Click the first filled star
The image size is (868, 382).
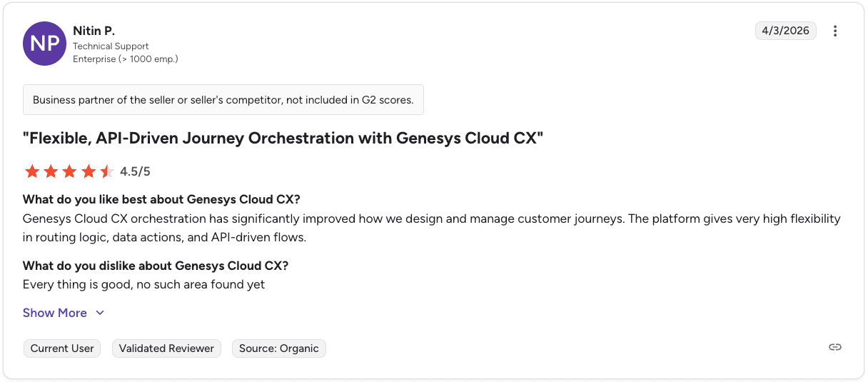pyautogui.click(x=32, y=171)
